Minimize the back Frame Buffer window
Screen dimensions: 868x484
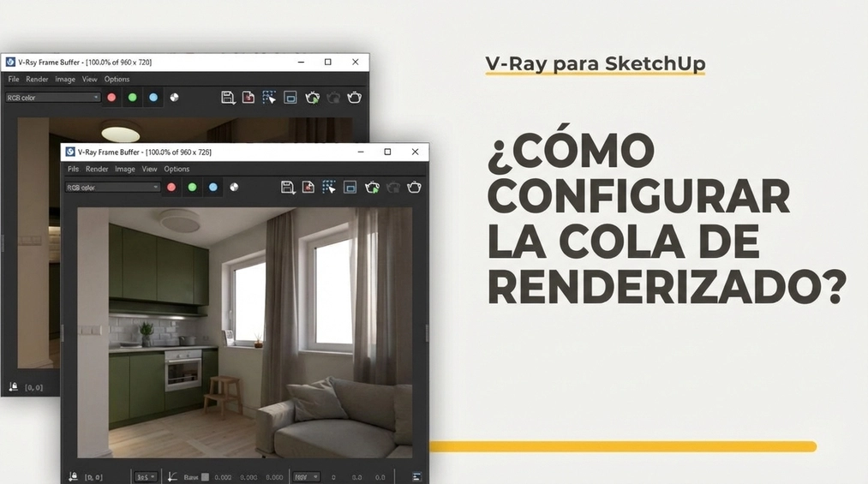click(x=301, y=62)
